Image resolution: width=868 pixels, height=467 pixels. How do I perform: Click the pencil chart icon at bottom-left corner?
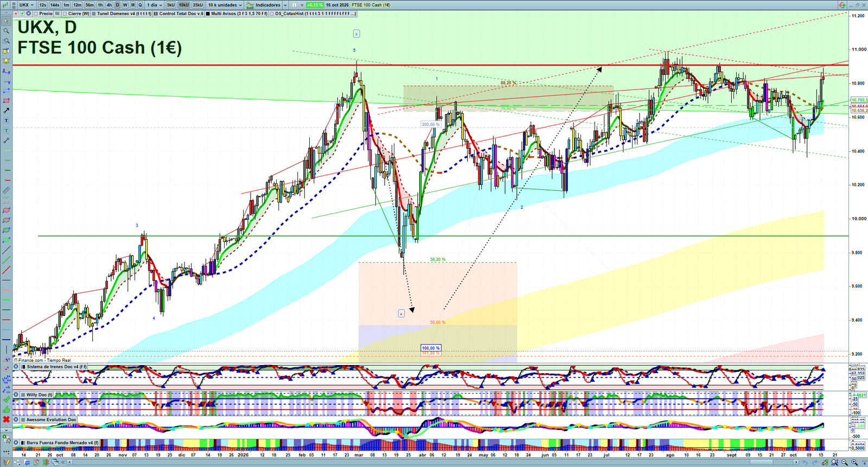click(x=7, y=462)
